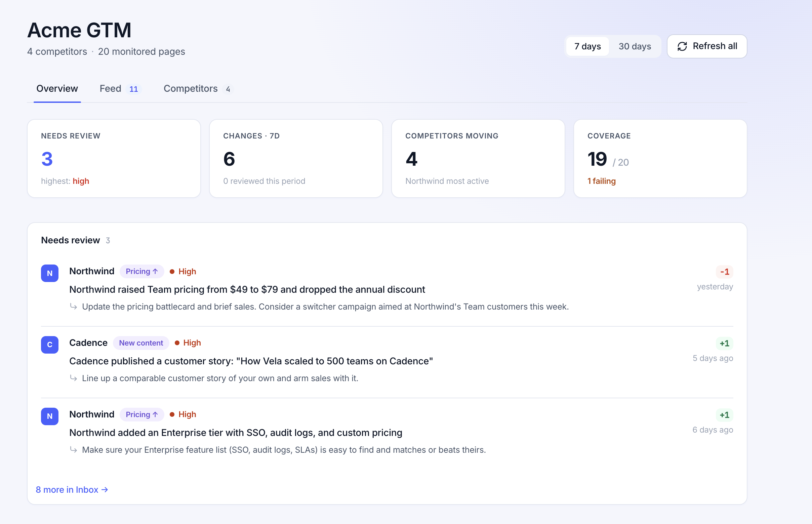Open the Changes 7D stat card
This screenshot has height=524, width=812.
296,158
